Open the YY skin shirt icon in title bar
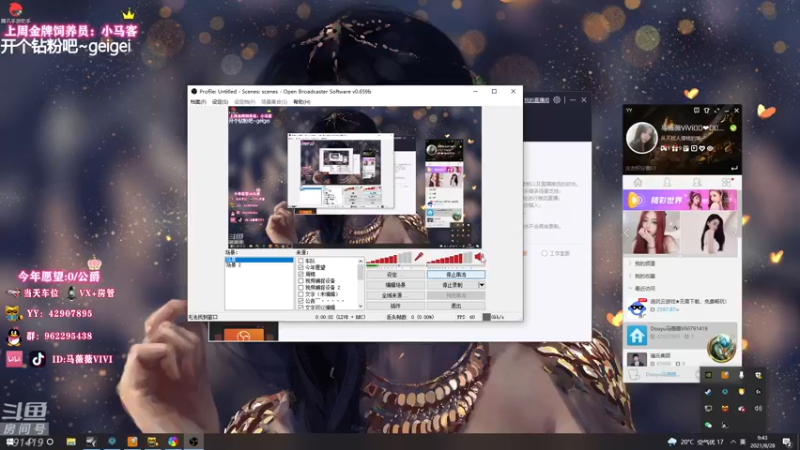The height and width of the screenshot is (450, 800). click(707, 110)
